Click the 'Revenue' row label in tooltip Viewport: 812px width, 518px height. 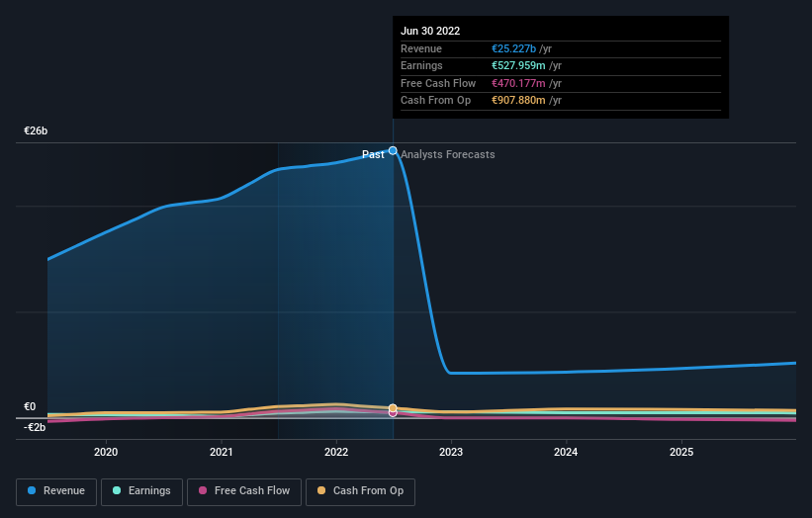tap(421, 48)
